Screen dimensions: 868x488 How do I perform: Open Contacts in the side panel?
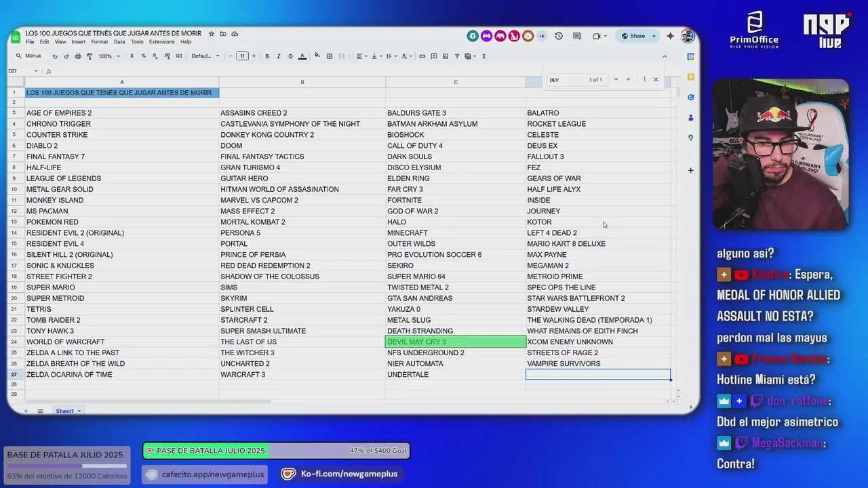[690, 117]
